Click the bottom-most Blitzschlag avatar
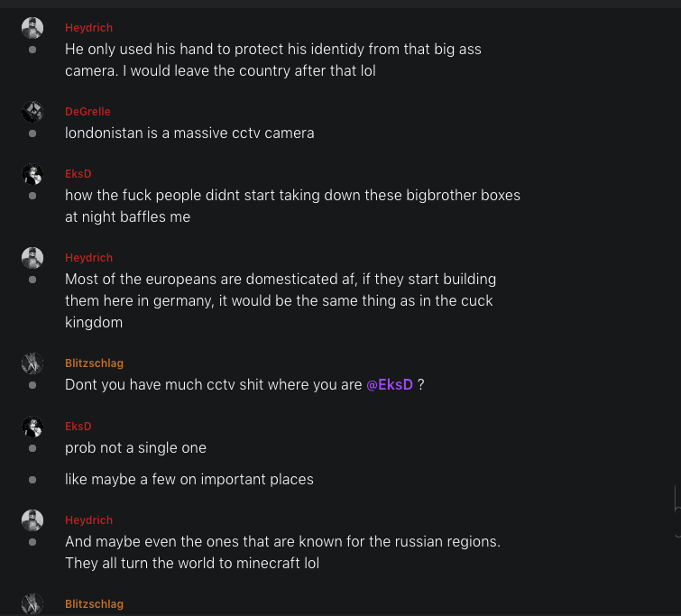 coord(32,604)
